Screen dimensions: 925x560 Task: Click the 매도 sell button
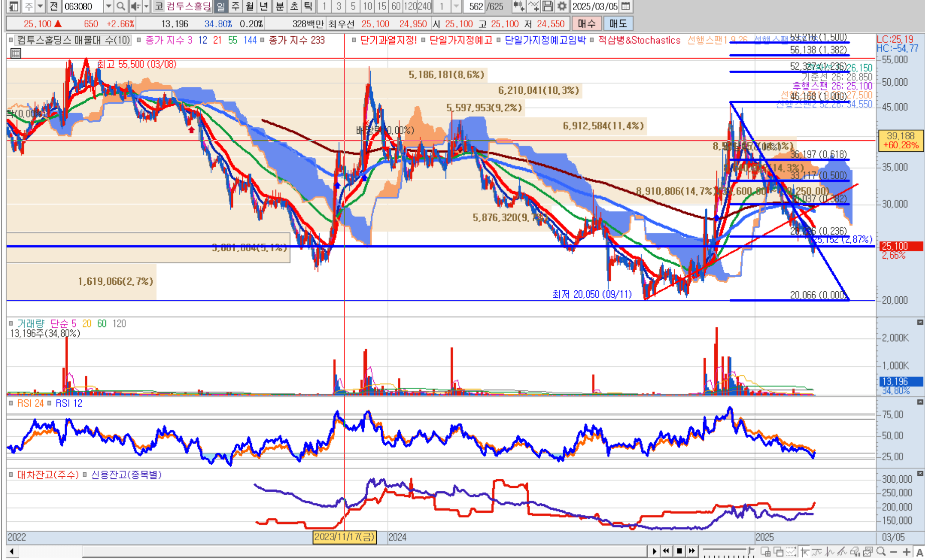(x=618, y=24)
